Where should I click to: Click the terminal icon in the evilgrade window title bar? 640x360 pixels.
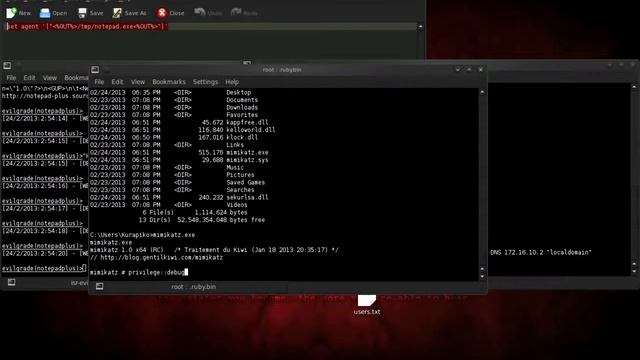[7, 66]
